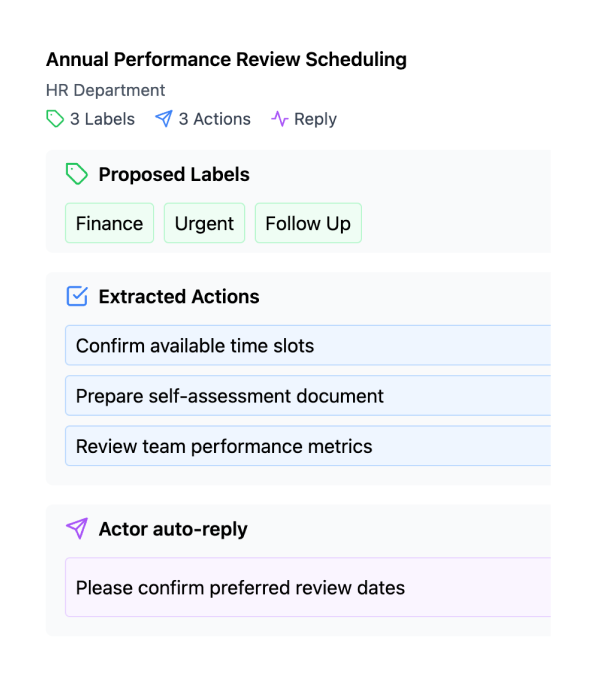Open the Confirm available time slots action
Image resolution: width=600 pixels, height=687 pixels.
click(x=308, y=345)
